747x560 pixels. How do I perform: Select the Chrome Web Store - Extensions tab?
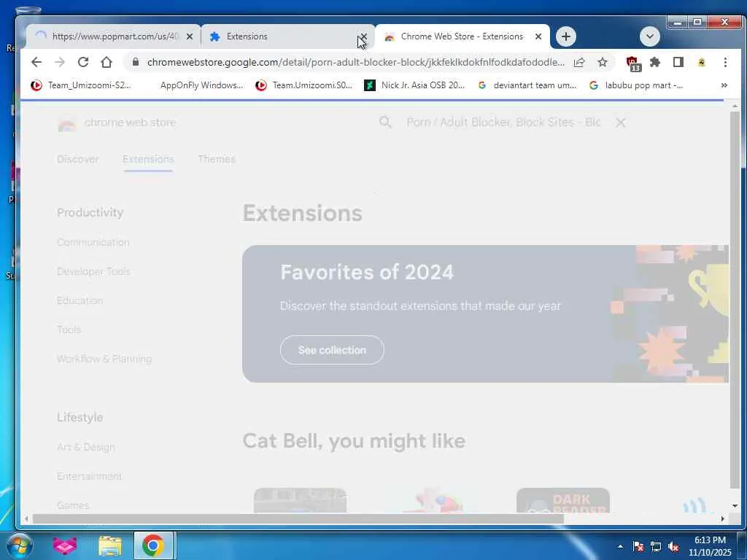[462, 36]
